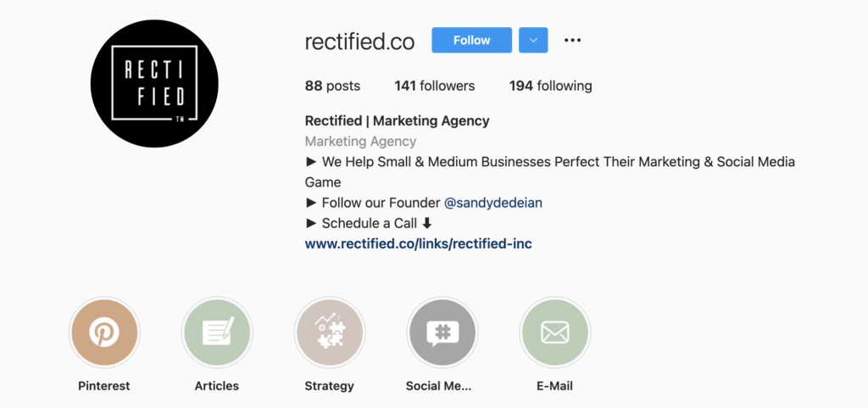Open the Strategy puzzle highlight

click(x=330, y=333)
